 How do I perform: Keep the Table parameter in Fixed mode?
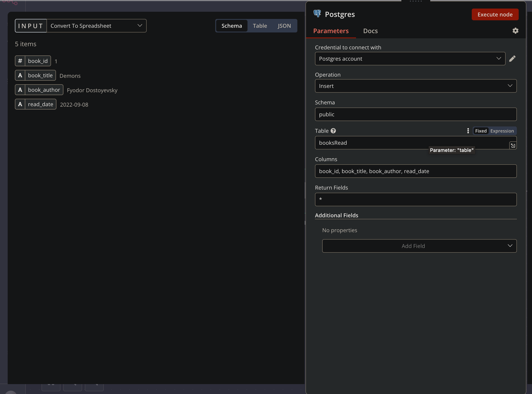[x=481, y=131]
